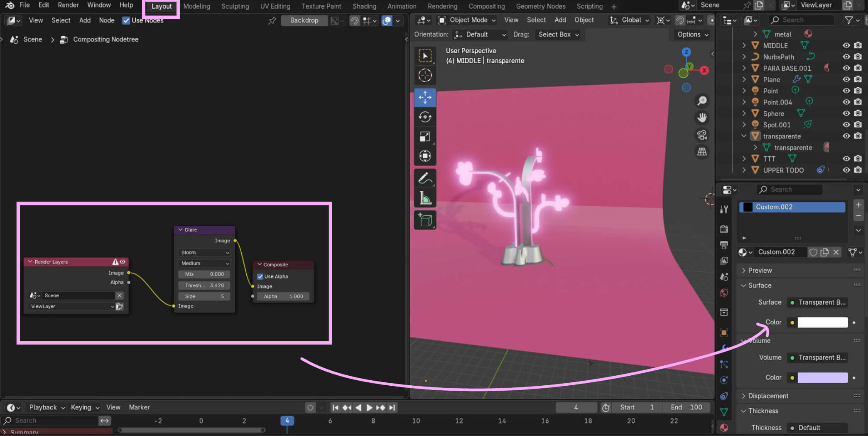Play the animation forward
Image resolution: width=868 pixels, height=436 pixels.
pos(369,407)
